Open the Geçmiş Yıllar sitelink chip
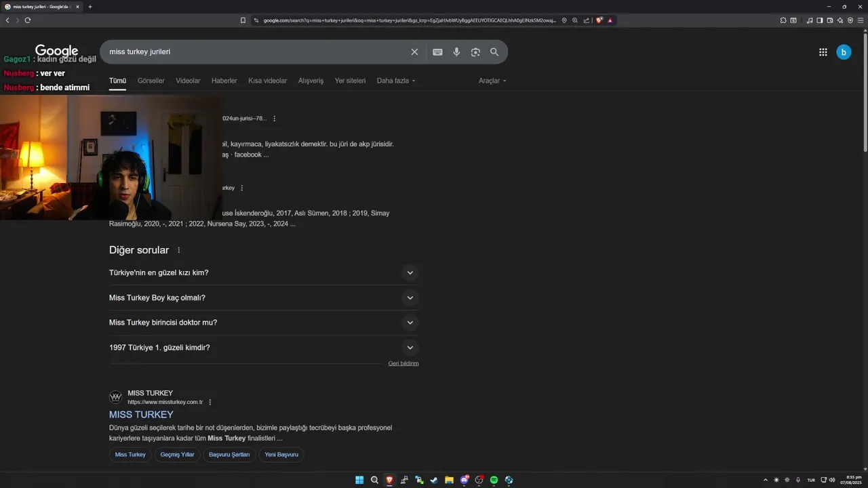 tap(177, 455)
